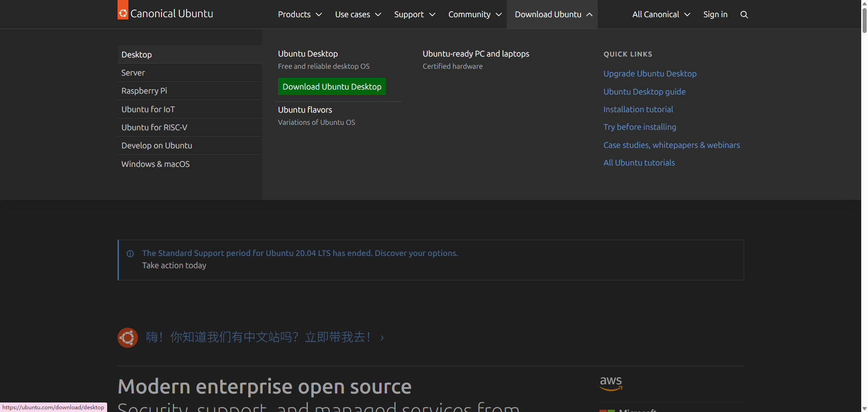Open the Community dropdown

click(475, 14)
